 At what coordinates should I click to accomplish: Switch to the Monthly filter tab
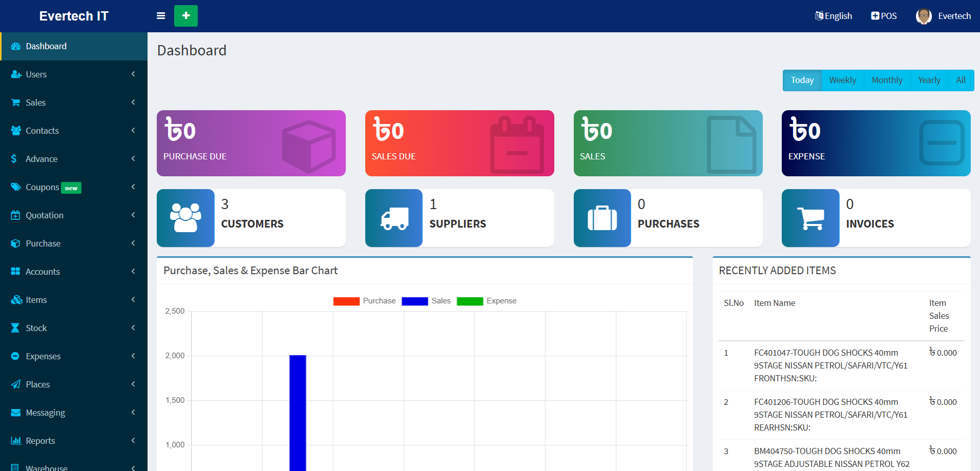887,80
